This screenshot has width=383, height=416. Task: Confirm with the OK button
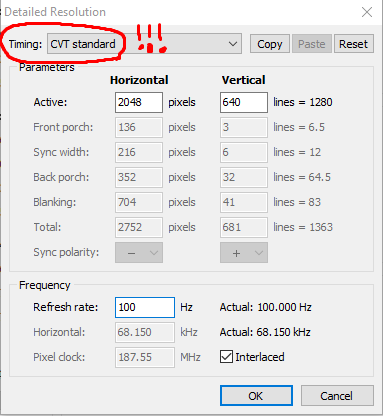click(256, 396)
